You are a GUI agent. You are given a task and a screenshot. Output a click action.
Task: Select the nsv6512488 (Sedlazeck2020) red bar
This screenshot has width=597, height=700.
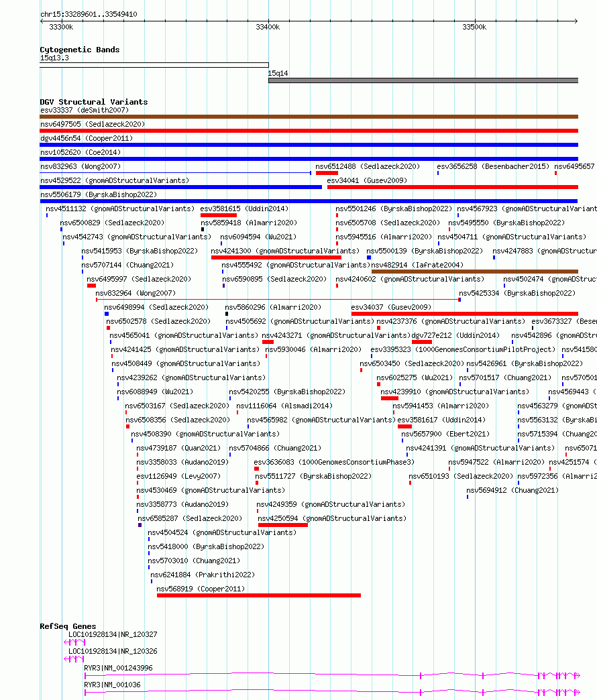coord(327,173)
